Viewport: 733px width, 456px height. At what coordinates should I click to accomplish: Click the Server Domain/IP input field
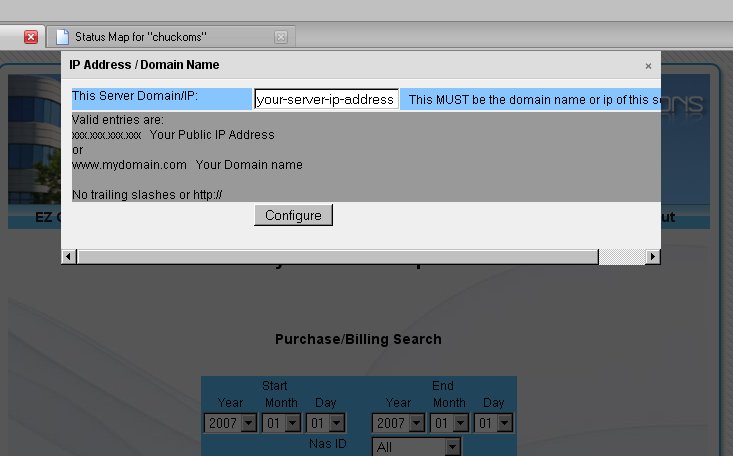tap(326, 100)
